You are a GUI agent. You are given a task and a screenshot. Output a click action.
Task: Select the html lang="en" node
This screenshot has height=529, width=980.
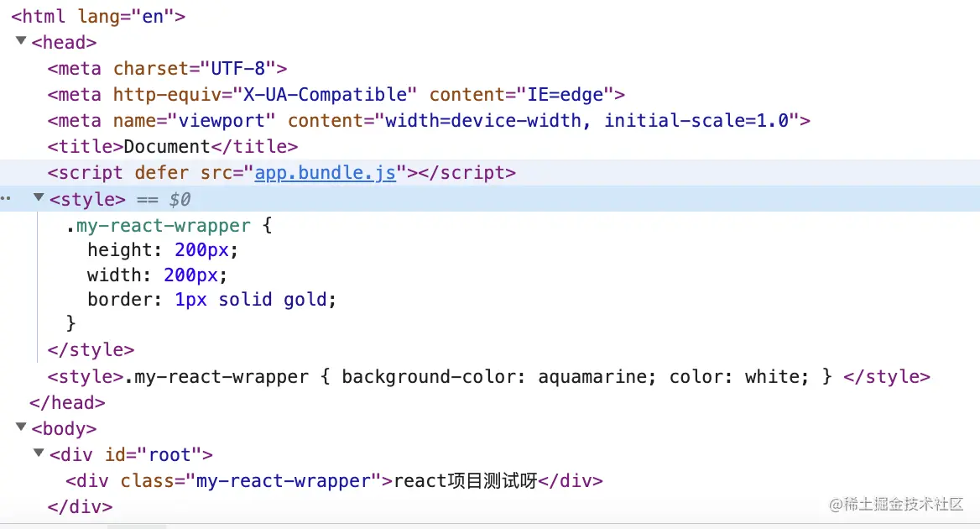point(98,16)
